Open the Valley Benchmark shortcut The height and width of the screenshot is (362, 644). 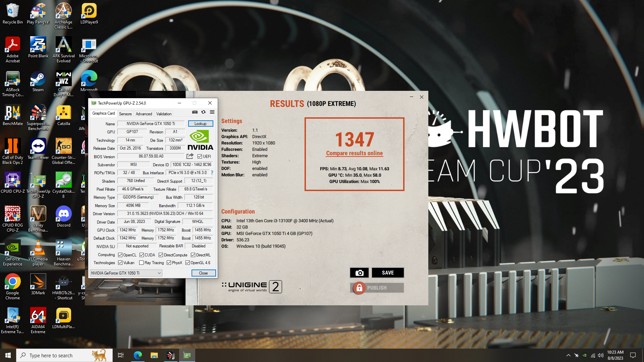point(38,219)
